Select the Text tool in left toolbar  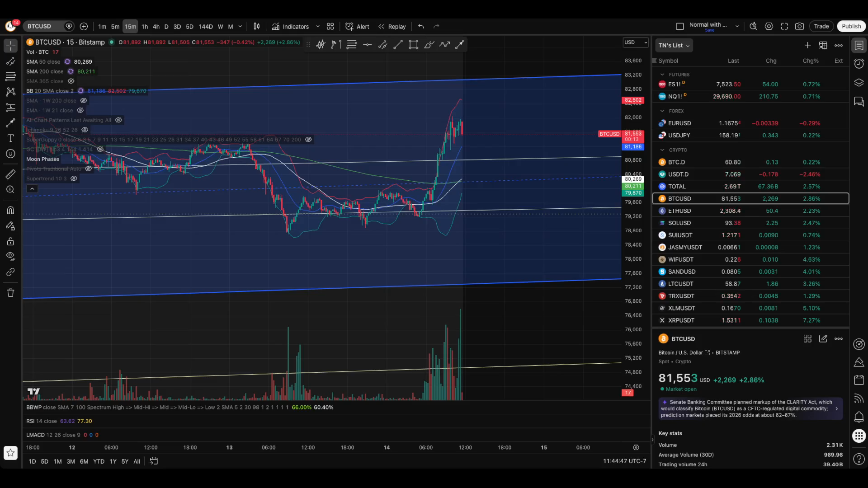point(10,138)
